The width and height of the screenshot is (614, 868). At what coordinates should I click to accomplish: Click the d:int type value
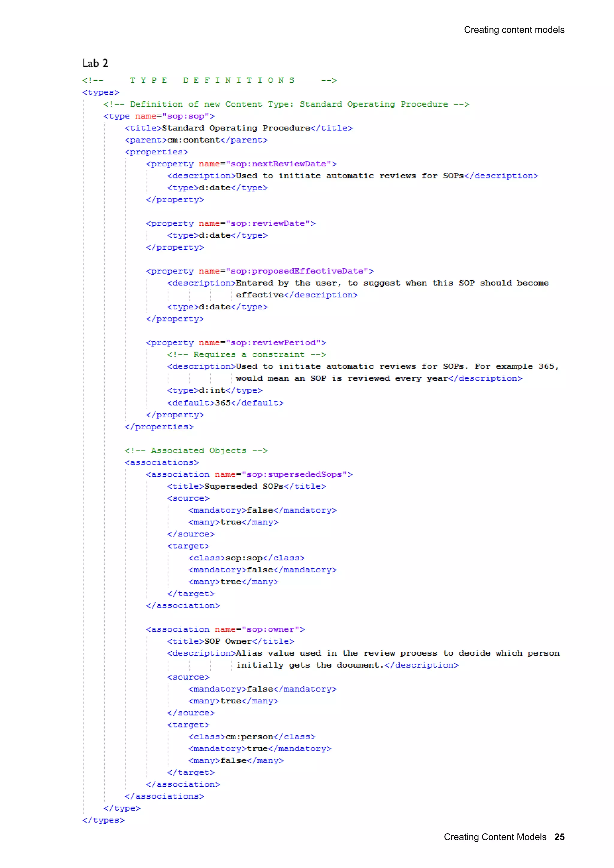coord(212,390)
